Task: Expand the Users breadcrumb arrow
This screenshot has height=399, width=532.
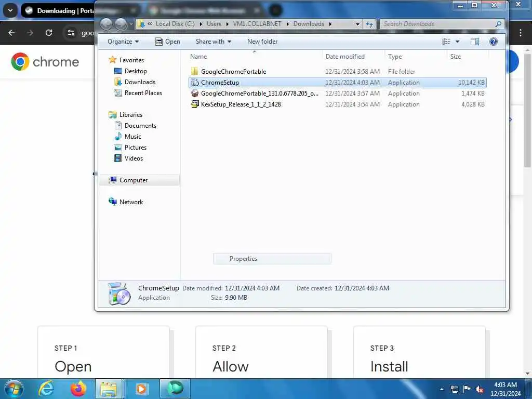Action: coord(228,24)
